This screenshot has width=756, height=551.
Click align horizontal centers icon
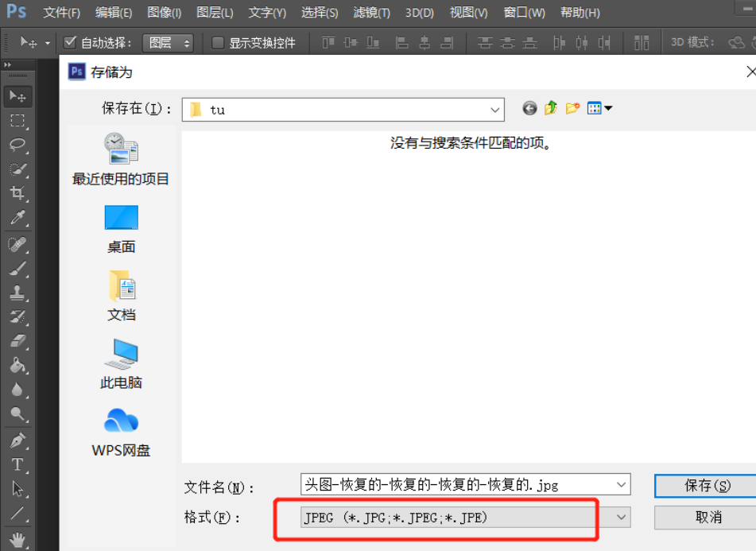(425, 43)
